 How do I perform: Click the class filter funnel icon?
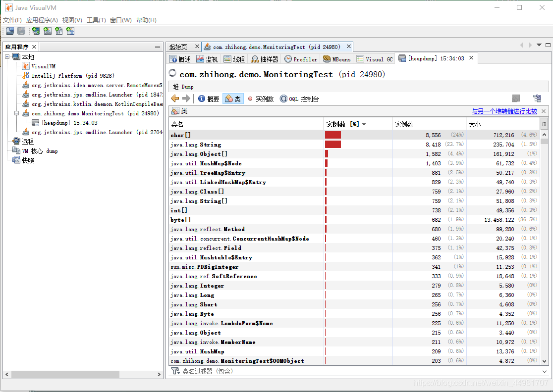pos(175,371)
